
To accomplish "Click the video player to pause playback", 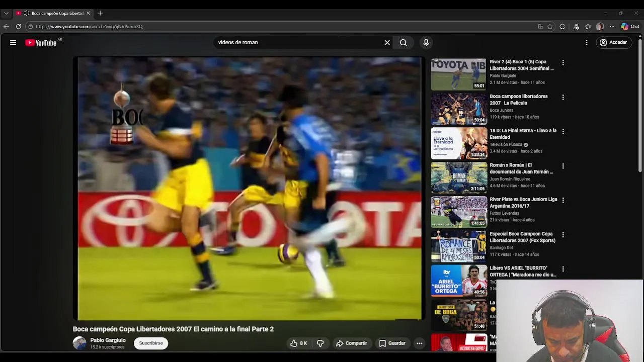I will click(x=250, y=189).
